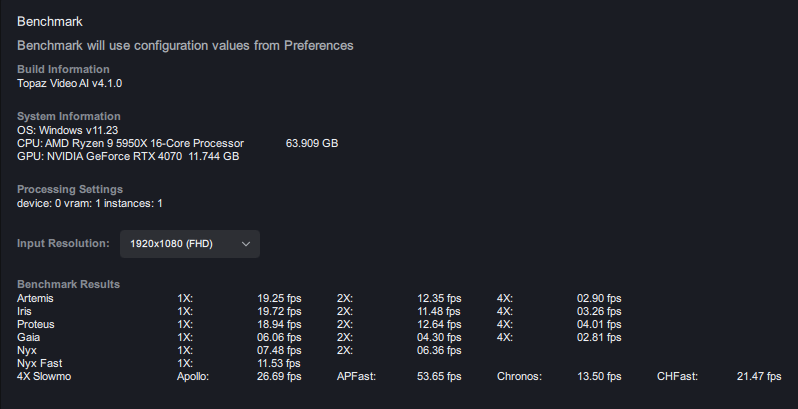Click the APFast 53.65 fps value
This screenshot has height=409, width=798.
tap(439, 376)
